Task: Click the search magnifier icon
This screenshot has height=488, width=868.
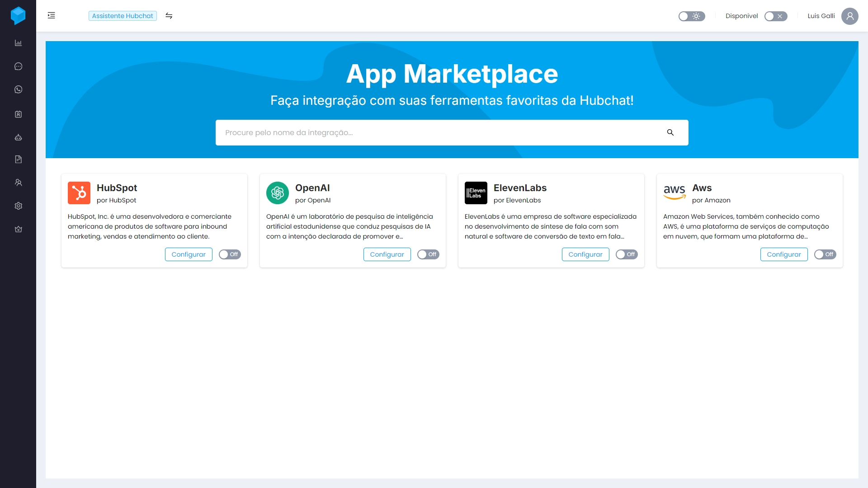Action: [x=670, y=132]
